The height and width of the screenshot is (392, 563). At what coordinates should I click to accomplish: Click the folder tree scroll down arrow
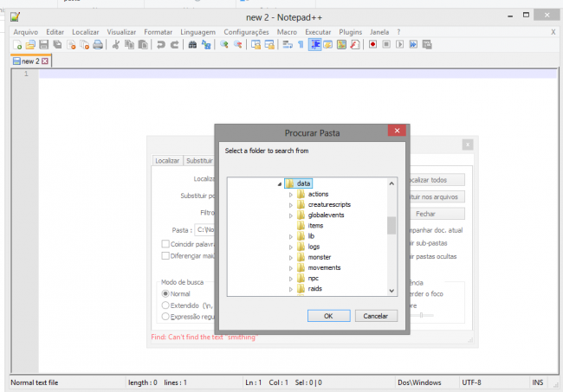tap(392, 291)
